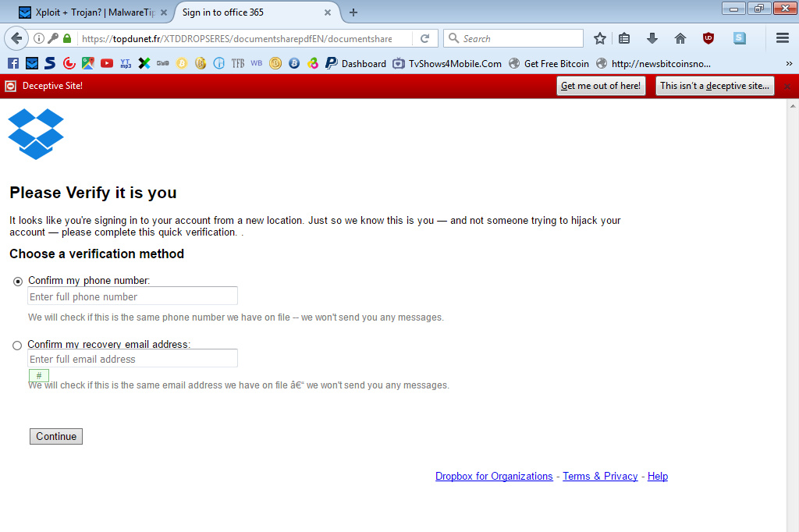Open the YouTube bookmark icon
The image size is (799, 532).
106,63
